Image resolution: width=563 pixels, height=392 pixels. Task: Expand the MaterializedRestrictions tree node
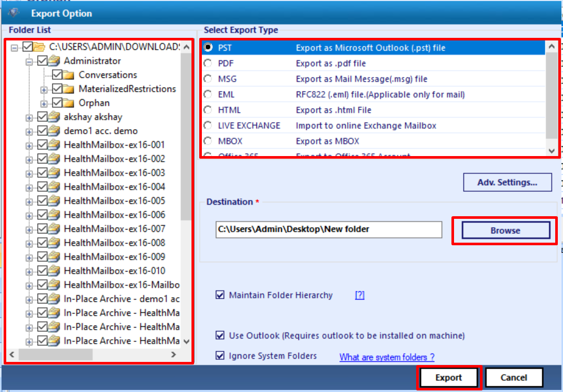click(45, 89)
